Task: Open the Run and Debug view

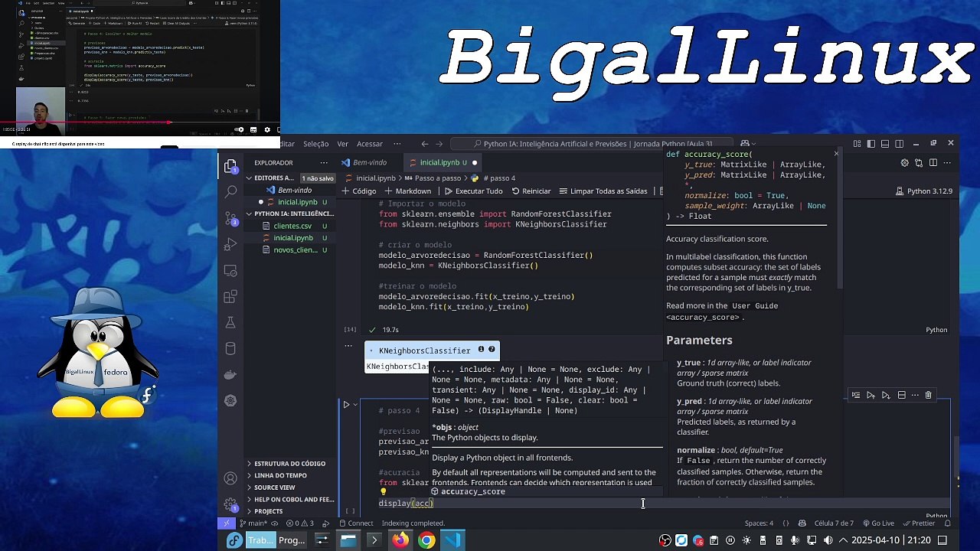Action: (x=230, y=244)
